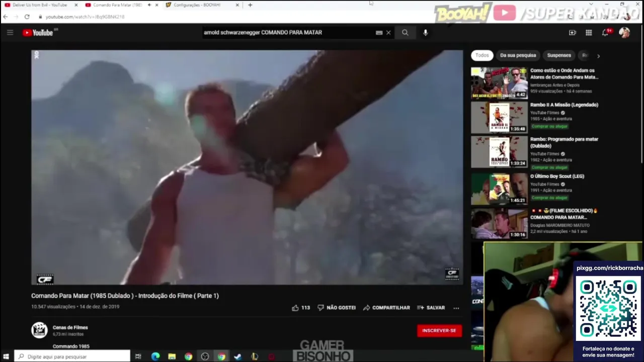Click COMPARTILHAR to share the video
Screen dimensions: 644x362
pos(386,308)
